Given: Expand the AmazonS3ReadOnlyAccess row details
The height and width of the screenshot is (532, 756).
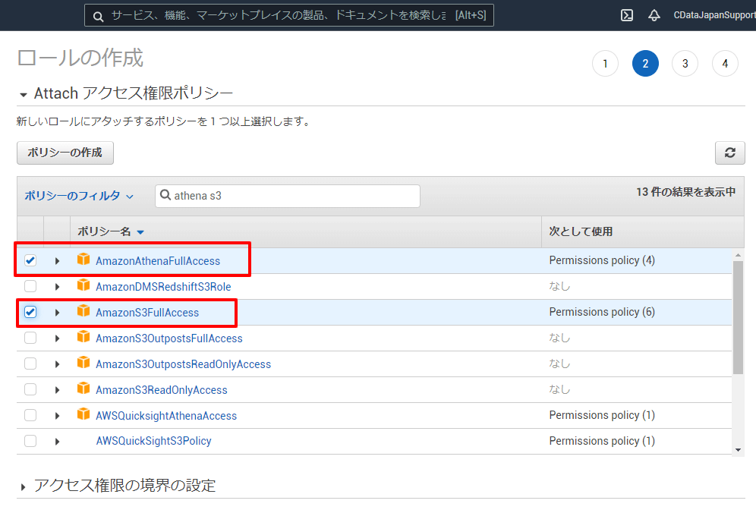Looking at the screenshot, I should coord(57,390).
